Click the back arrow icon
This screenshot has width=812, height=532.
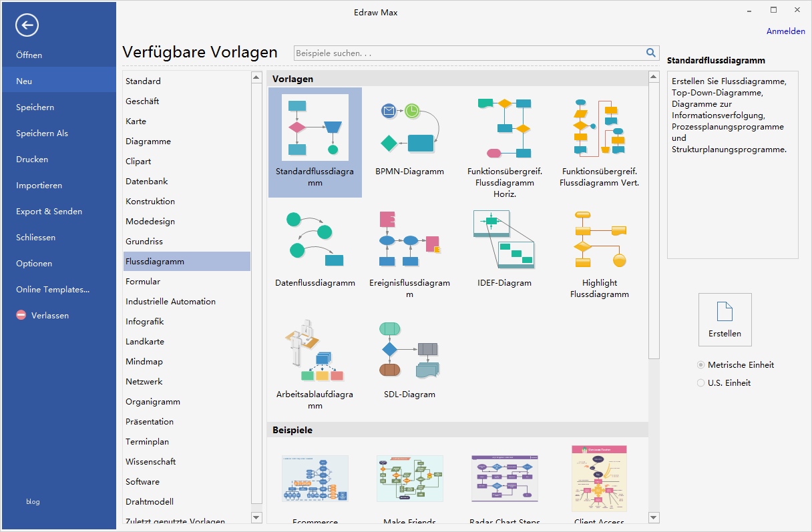pyautogui.click(x=27, y=25)
